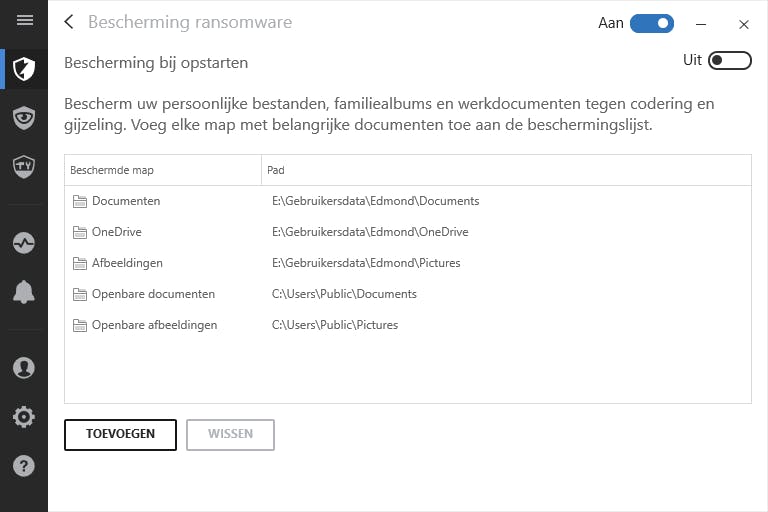Viewport: 768px width, 512px height.
Task: Enable Bescherming bij opstarten toggle
Action: (x=729, y=61)
